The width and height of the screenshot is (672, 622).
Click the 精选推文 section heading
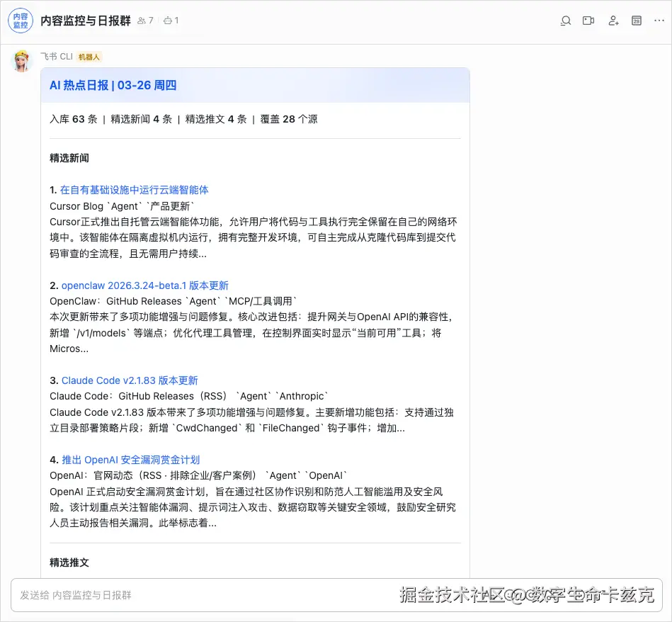(69, 562)
